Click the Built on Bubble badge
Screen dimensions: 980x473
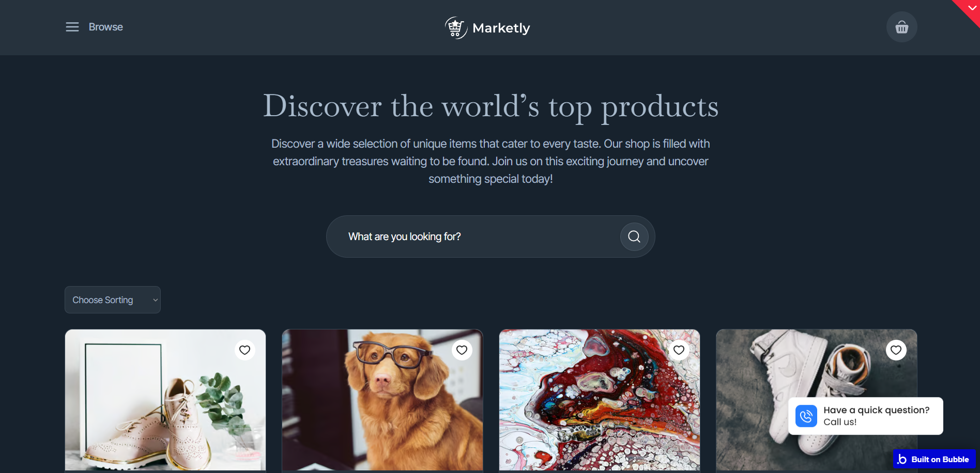(934, 459)
